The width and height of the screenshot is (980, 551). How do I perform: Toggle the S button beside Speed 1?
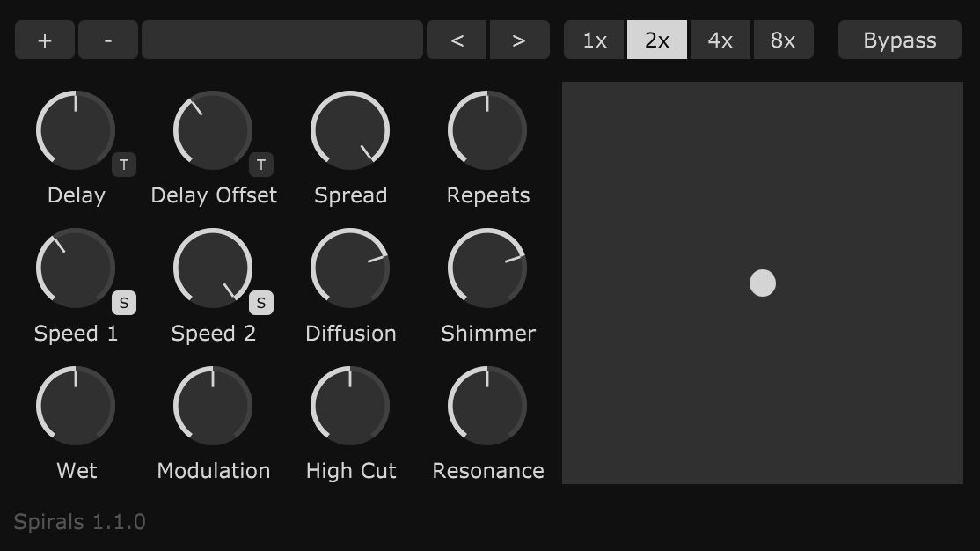(x=124, y=303)
